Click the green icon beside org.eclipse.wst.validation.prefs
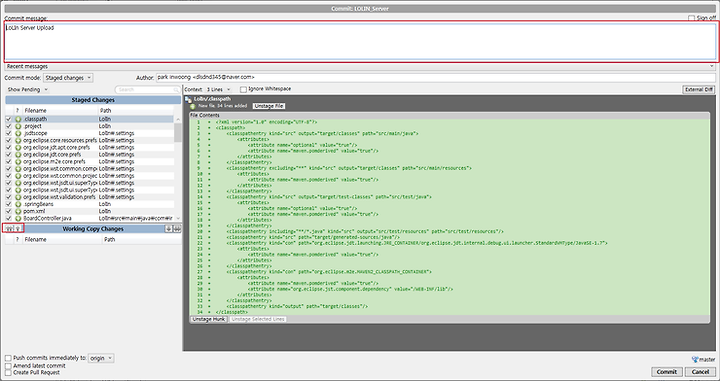 (18, 197)
